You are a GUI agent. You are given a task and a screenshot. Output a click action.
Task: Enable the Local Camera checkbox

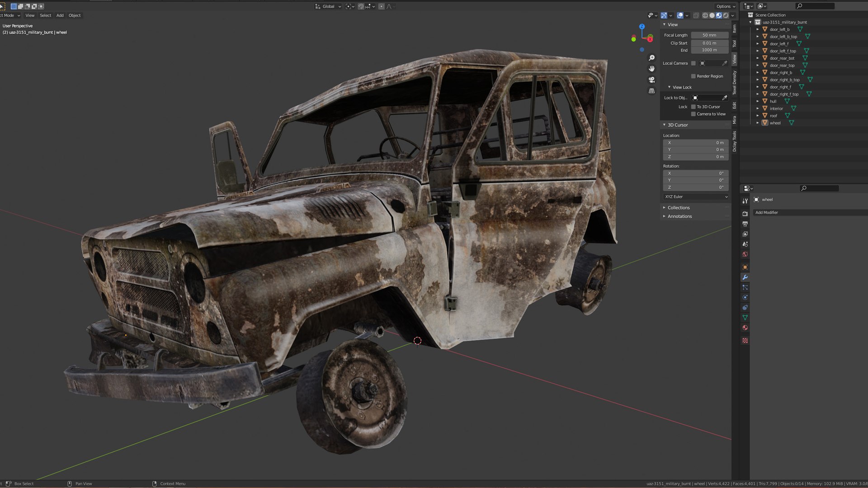[693, 63]
